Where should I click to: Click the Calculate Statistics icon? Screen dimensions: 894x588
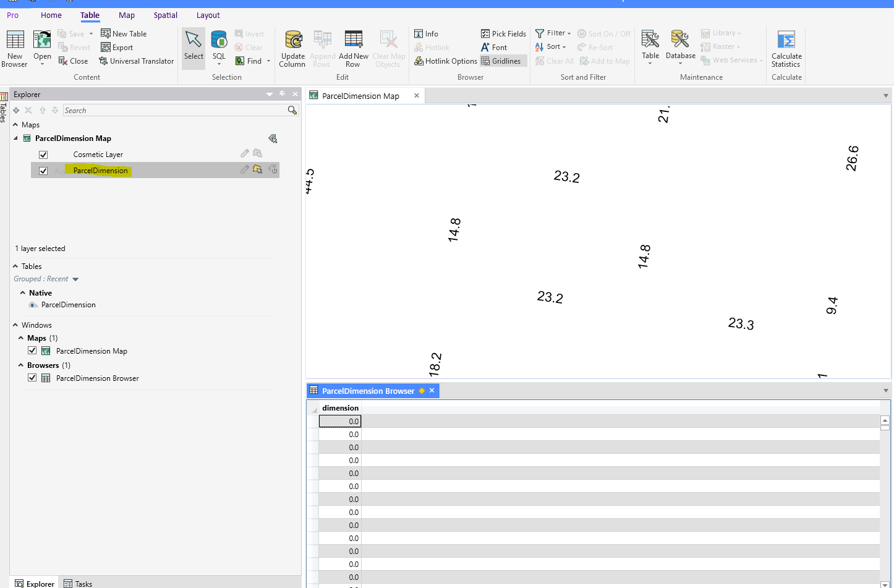click(x=786, y=41)
